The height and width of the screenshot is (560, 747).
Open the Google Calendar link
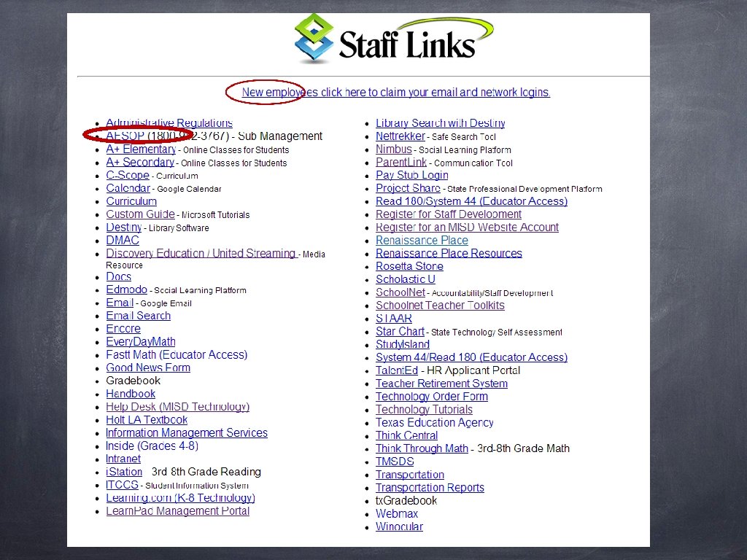[x=128, y=188]
